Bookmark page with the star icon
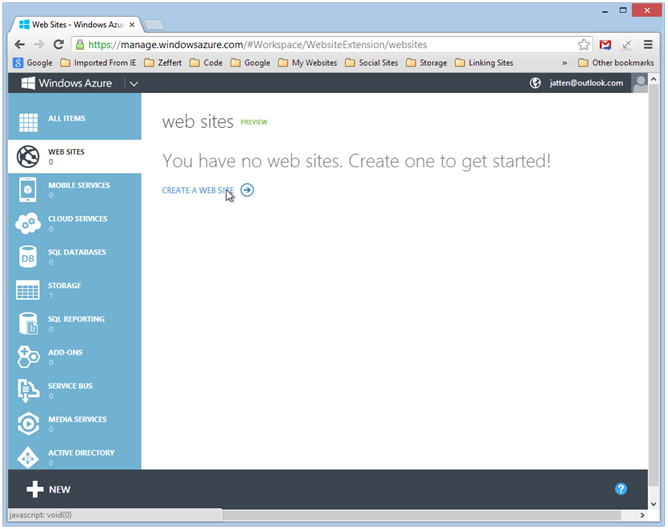This screenshot has height=529, width=668. click(x=584, y=45)
